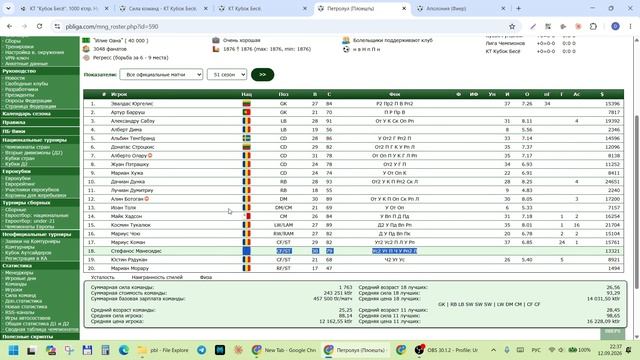Open Chrome's three-dot menu

630,27
